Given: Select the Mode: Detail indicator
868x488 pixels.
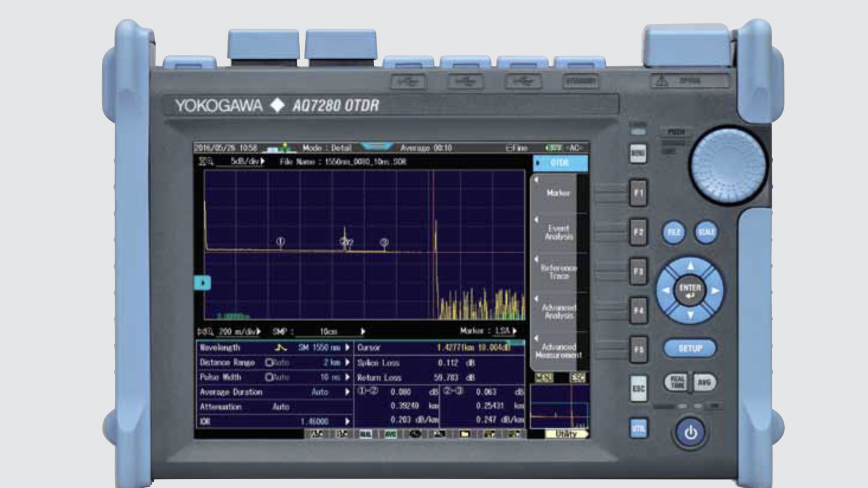Looking at the screenshot, I should tap(327, 148).
